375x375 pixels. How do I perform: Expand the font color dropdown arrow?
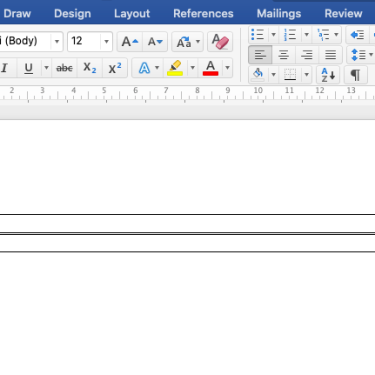227,68
